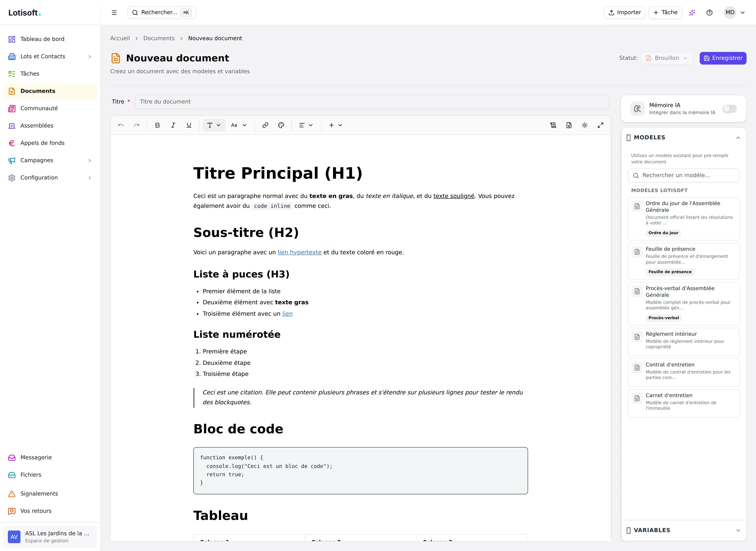Viewport: 756px width, 551px height.
Task: Open ASL Les Jardins workspace switcher
Action: 50,537
